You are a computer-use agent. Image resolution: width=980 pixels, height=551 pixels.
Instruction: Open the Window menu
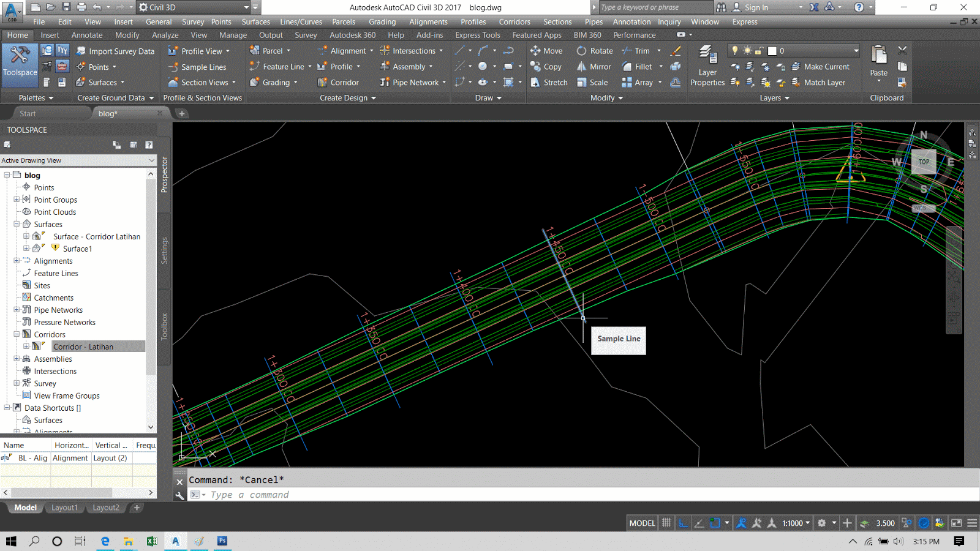[x=705, y=21]
